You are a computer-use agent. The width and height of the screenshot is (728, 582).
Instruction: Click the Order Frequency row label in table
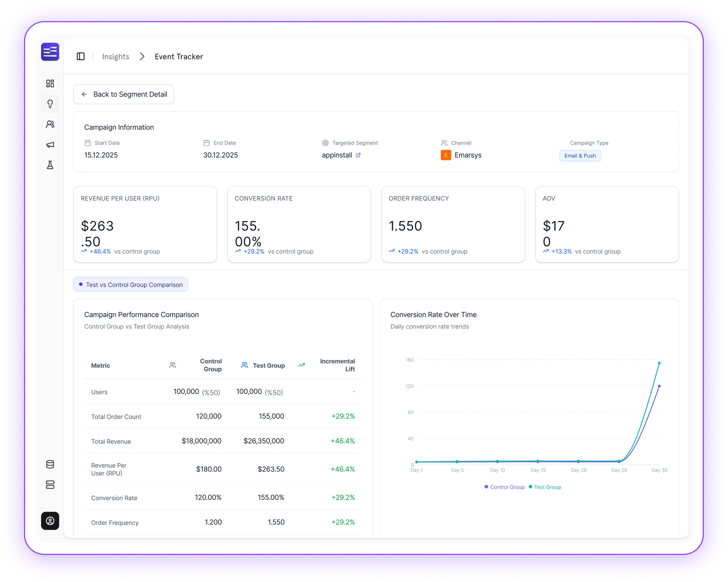pyautogui.click(x=115, y=523)
